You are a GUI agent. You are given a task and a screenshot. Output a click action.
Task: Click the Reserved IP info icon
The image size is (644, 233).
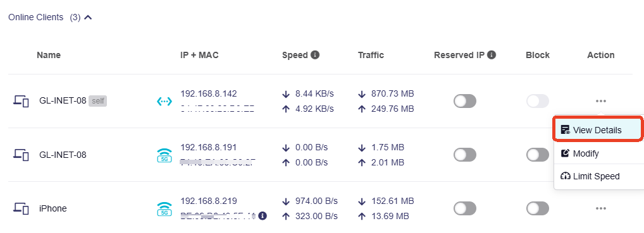coord(492,55)
